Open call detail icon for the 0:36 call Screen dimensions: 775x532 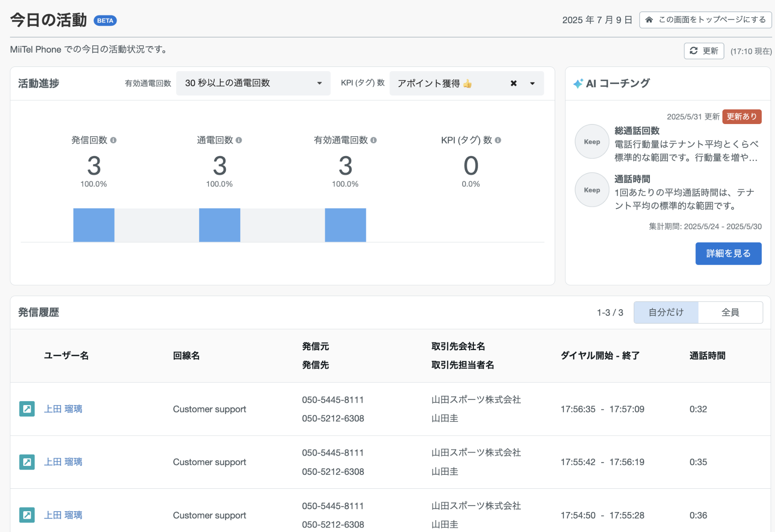pos(27,515)
